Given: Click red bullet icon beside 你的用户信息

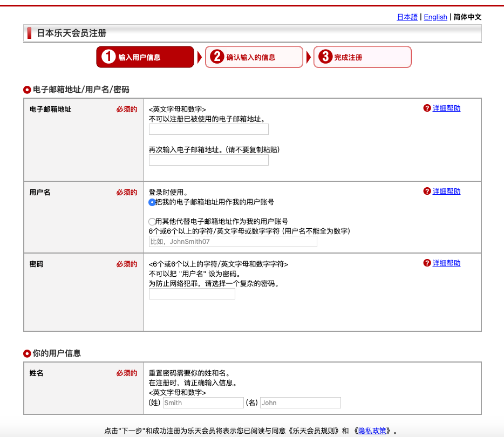Looking at the screenshot, I should coord(27,354).
